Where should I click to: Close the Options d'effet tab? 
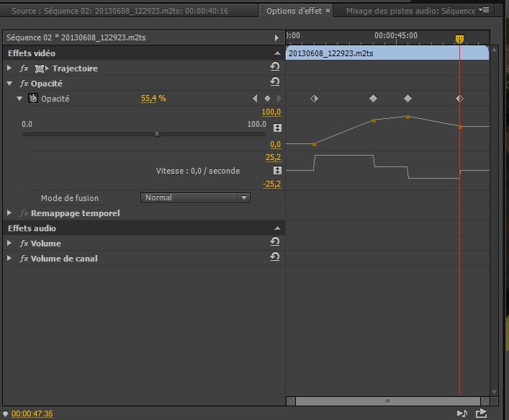328,11
